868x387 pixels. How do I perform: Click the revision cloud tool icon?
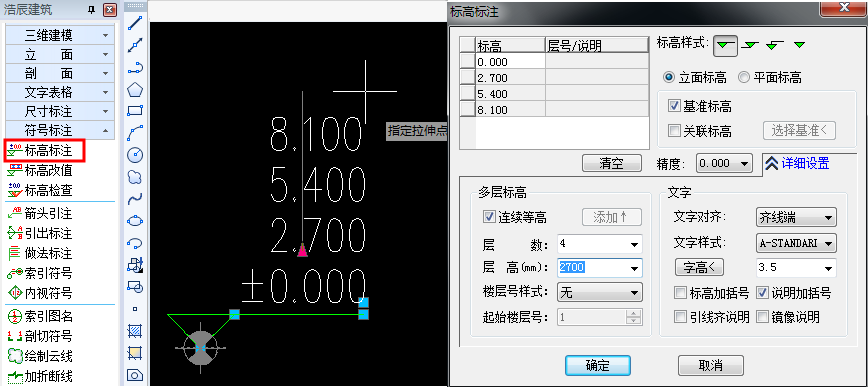click(x=135, y=177)
